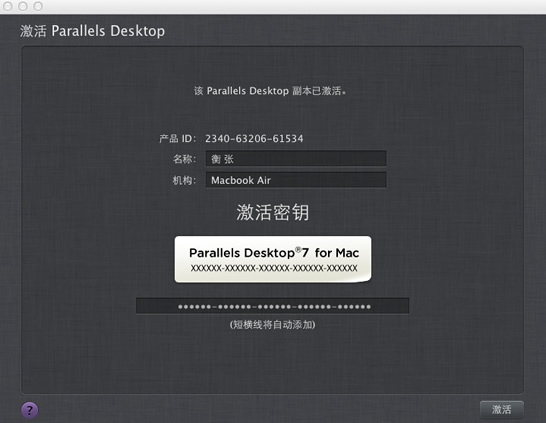Screen dimensions: 546x423
Task: Focus the 名称 name input field
Action: click(x=296, y=159)
